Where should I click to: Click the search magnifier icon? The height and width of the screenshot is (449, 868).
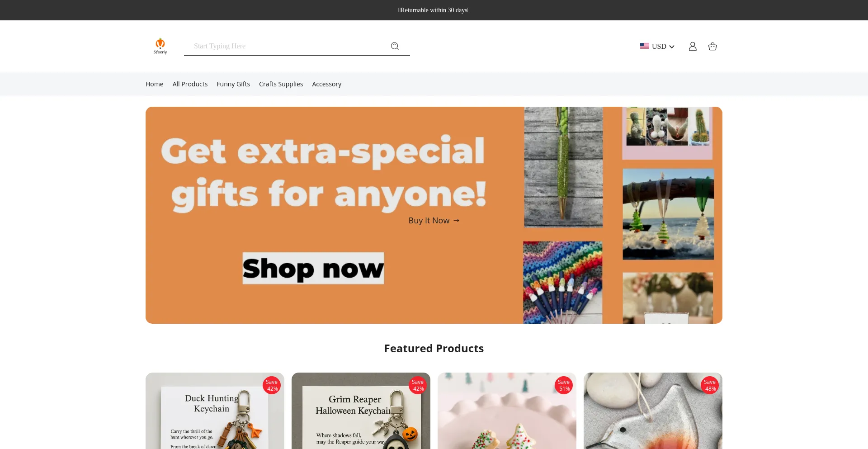tap(395, 46)
